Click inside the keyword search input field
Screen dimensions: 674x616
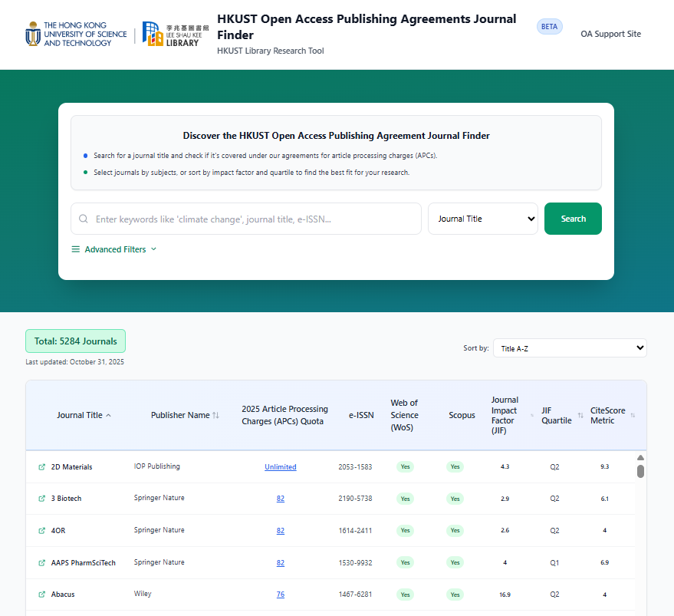click(245, 219)
